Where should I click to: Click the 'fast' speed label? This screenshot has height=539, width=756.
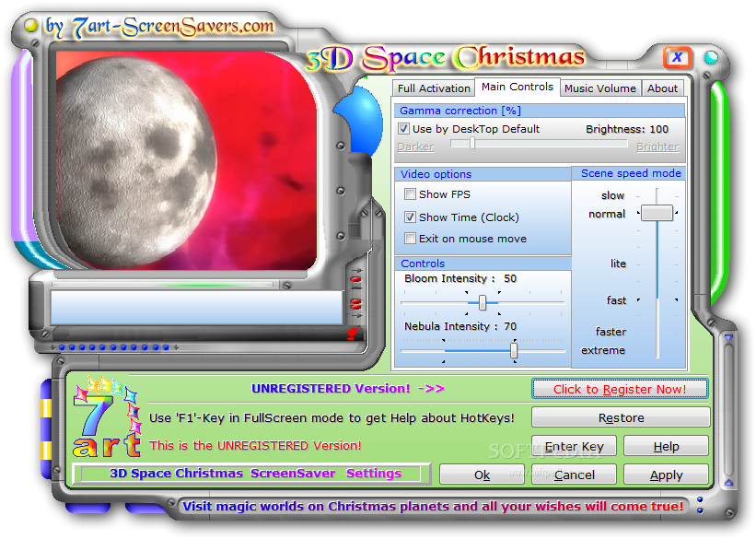click(x=616, y=300)
